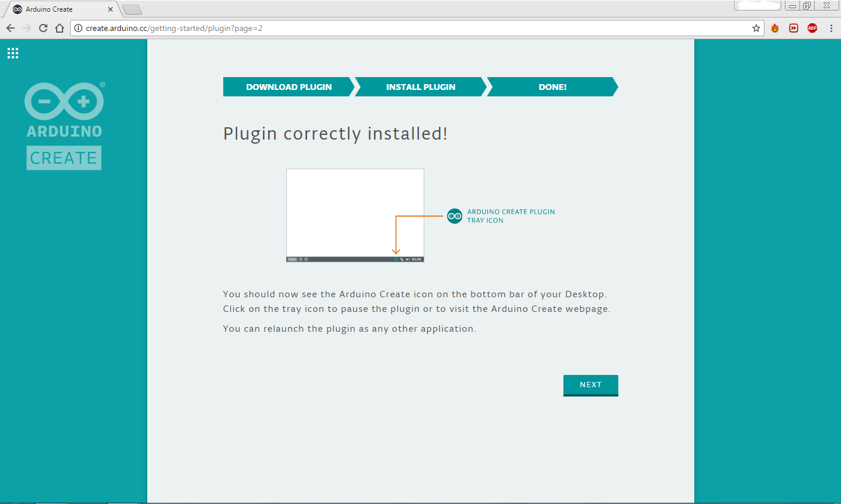Image resolution: width=841 pixels, height=504 pixels.
Task: Expand the browser window list chevron next to tabs
Action: coord(131,9)
